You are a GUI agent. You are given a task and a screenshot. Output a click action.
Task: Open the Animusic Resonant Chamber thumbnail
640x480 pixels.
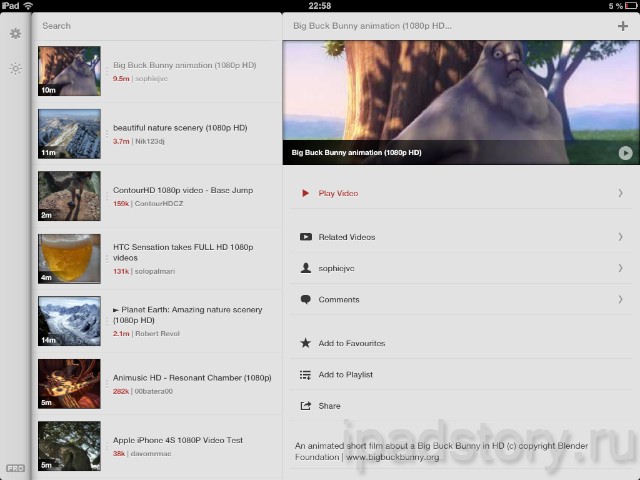[69, 384]
